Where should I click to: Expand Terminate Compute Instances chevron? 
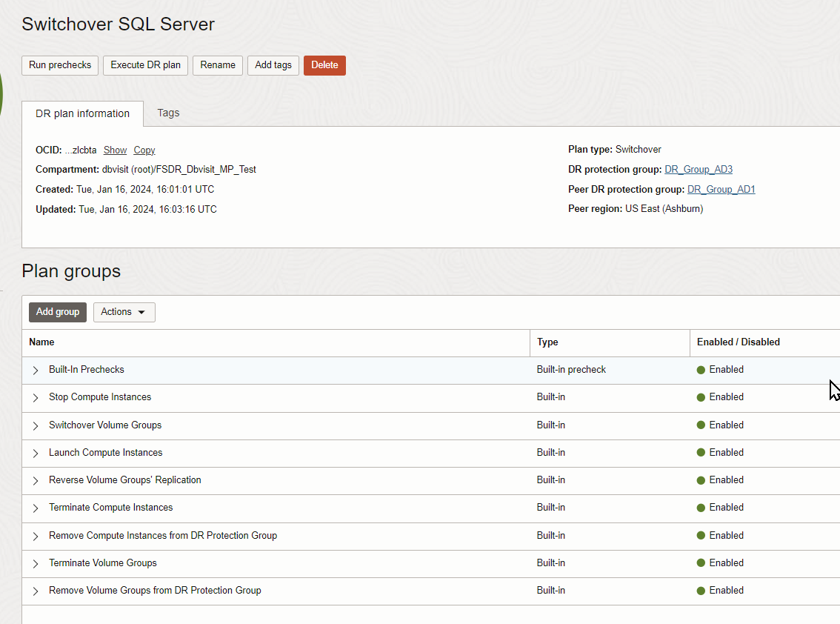36,508
